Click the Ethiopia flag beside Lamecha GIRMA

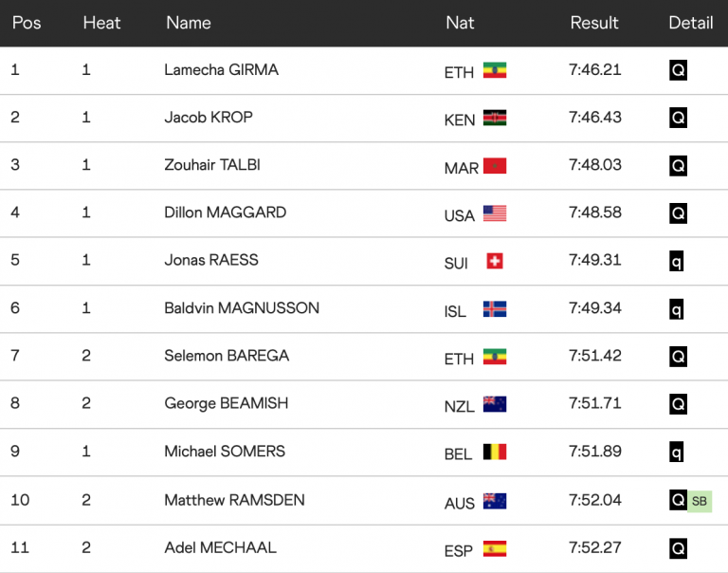[494, 70]
